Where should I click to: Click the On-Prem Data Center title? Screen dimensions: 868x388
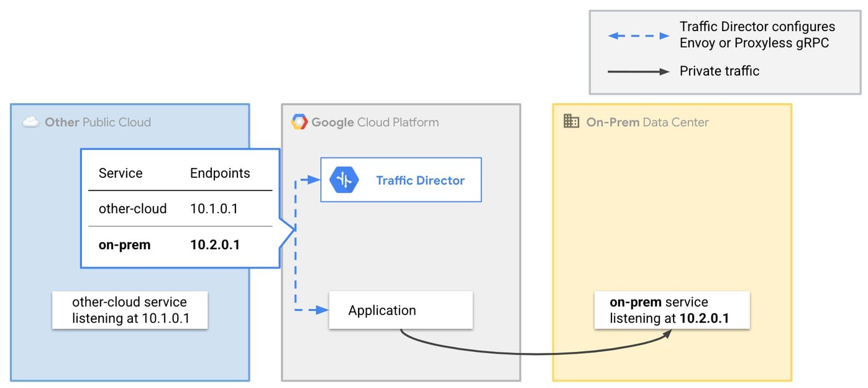[647, 122]
